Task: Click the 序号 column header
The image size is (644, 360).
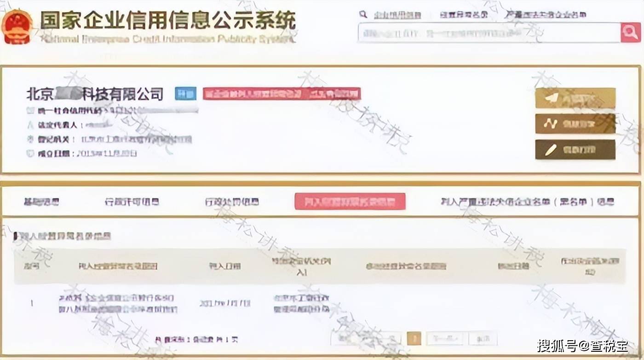Action: click(x=31, y=266)
